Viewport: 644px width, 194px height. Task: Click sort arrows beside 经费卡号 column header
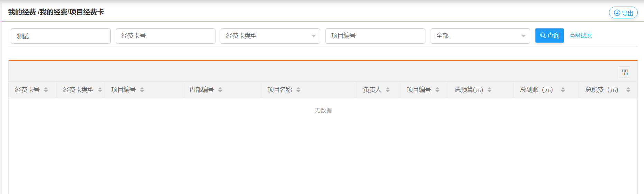tap(46, 90)
